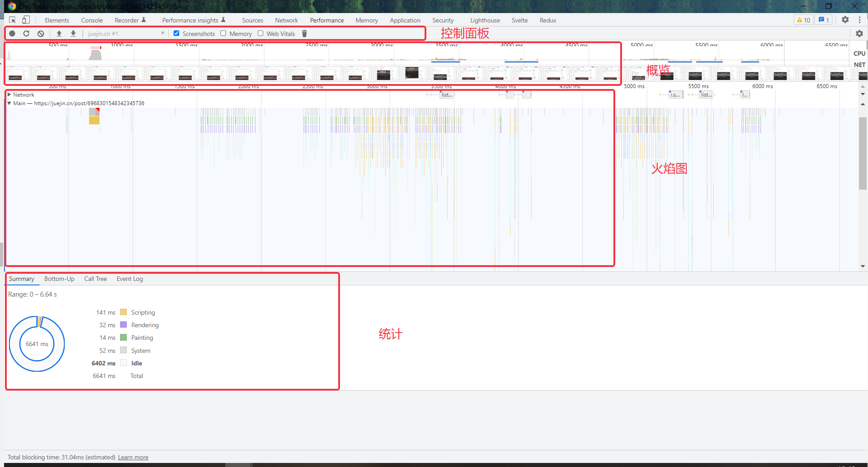Open the juejin.cn #1 recording dropdown
868x467 pixels.
point(126,34)
